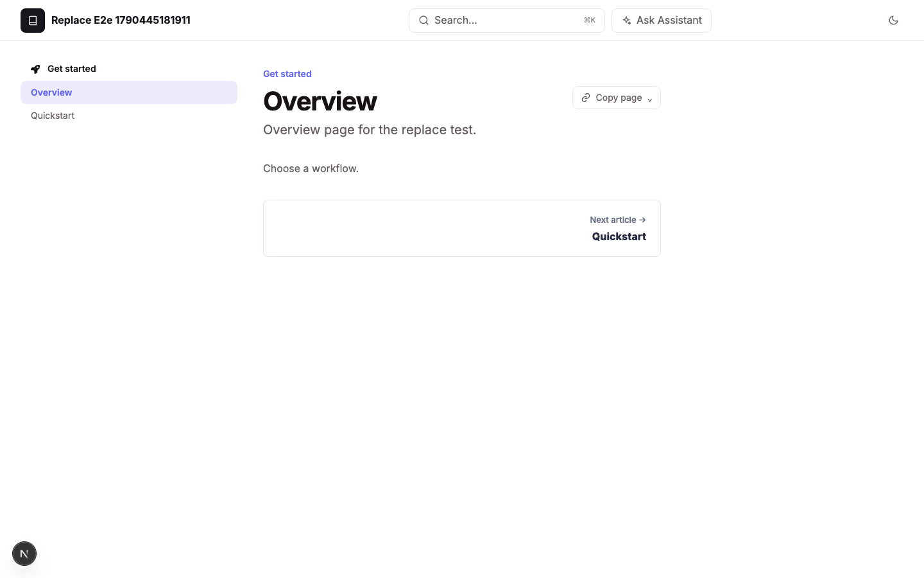The width and height of the screenshot is (924, 578).
Task: Click the magnifier search icon
Action: [424, 21]
